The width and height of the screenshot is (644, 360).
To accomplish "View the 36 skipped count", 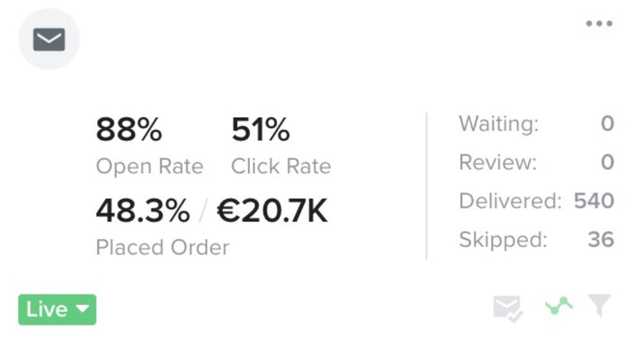I will [x=600, y=240].
